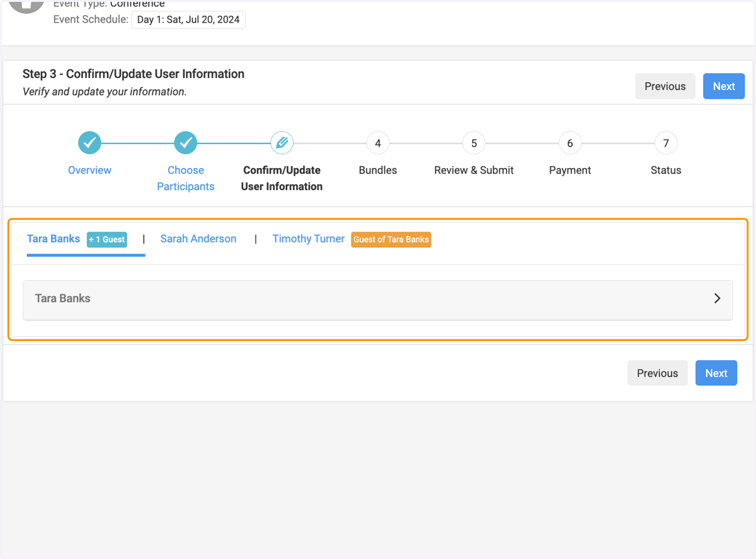Select step 4 circle for Bundles

[378, 143]
